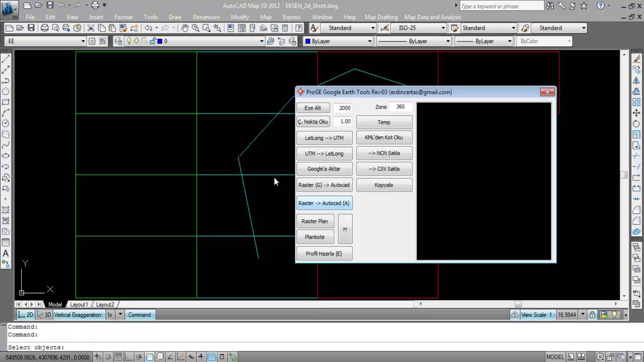Open the View Scale 16.9944 dropdown arrow

[x=583, y=315]
